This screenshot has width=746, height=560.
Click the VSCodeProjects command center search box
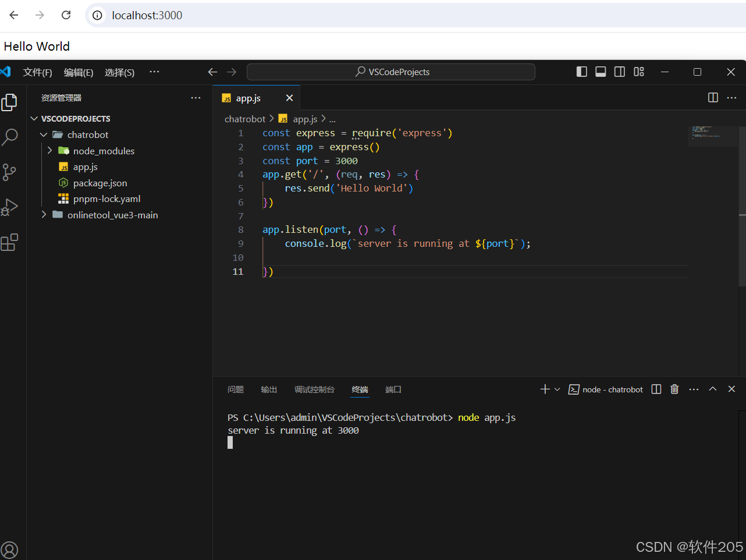point(391,72)
